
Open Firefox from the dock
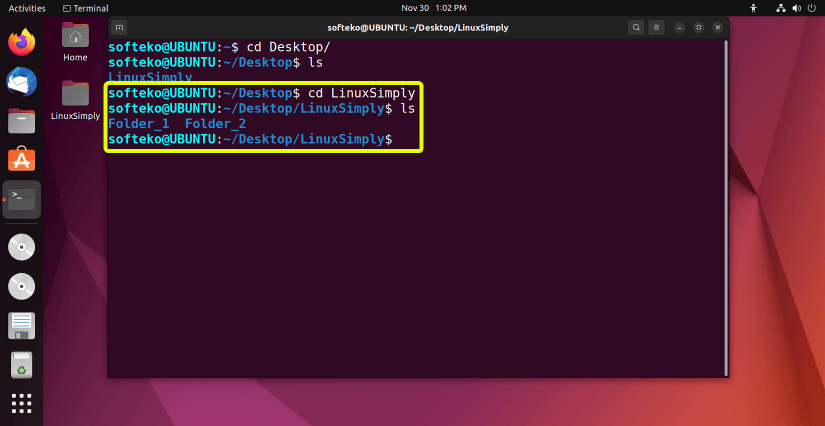coord(22,42)
